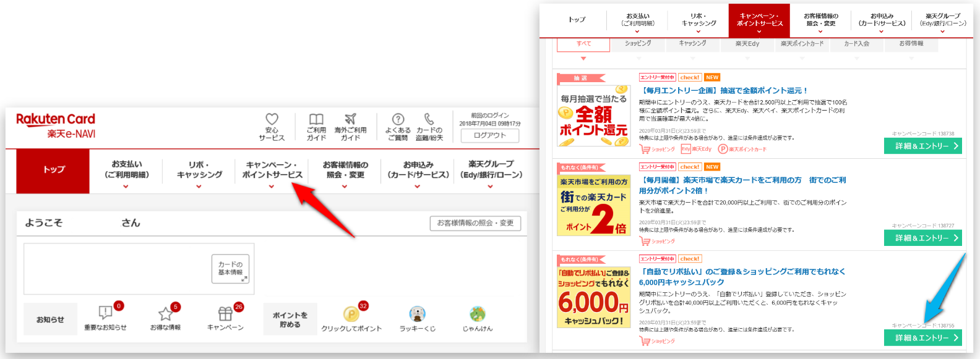The height and width of the screenshot is (359, 980).
Task: Open キャンペーン・ポイントサービス tab in right window
Action: pyautogui.click(x=760, y=20)
